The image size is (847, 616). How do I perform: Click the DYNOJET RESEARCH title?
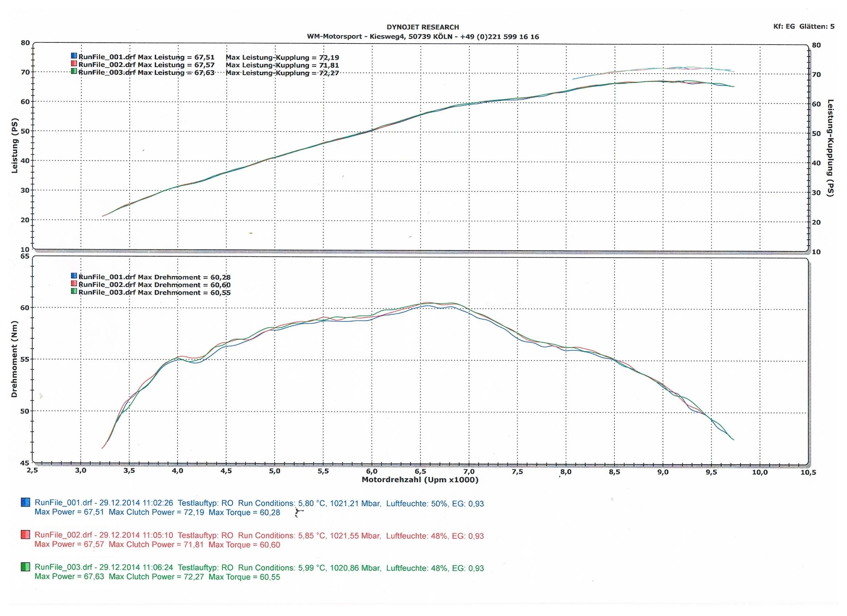point(423,27)
